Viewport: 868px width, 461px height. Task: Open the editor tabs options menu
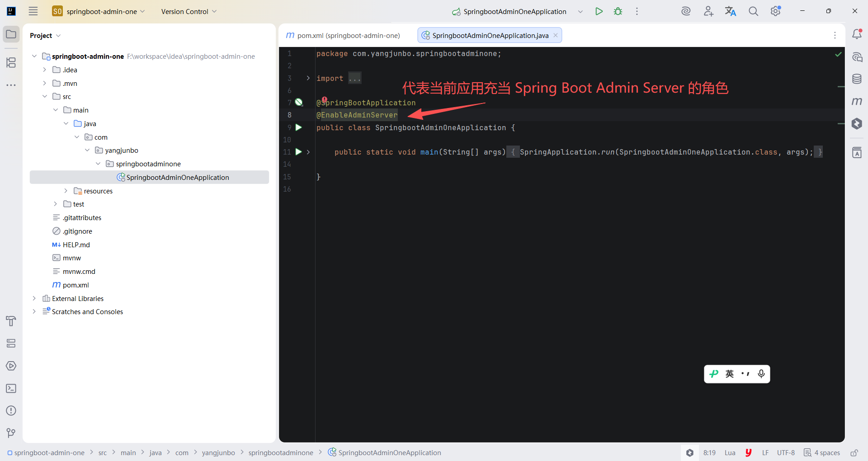click(x=835, y=35)
